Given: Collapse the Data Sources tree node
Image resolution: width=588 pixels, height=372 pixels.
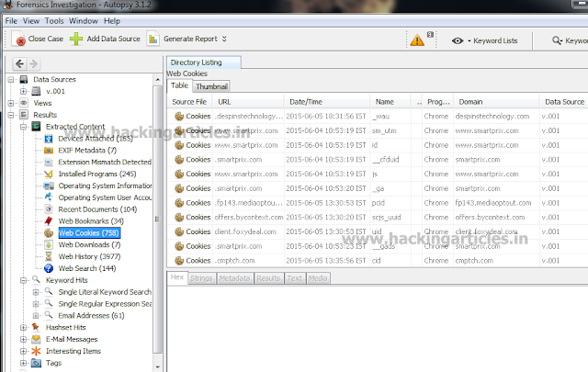Looking at the screenshot, I should [x=11, y=80].
